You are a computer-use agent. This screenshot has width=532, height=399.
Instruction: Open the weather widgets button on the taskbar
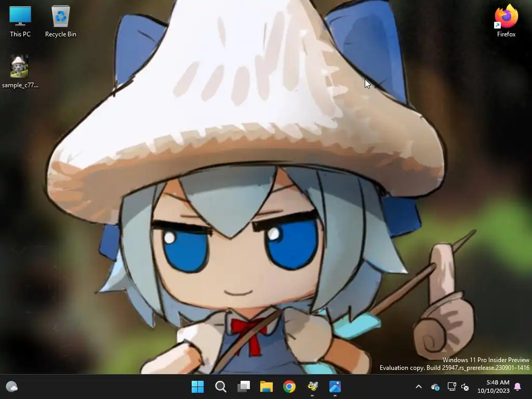[12, 387]
